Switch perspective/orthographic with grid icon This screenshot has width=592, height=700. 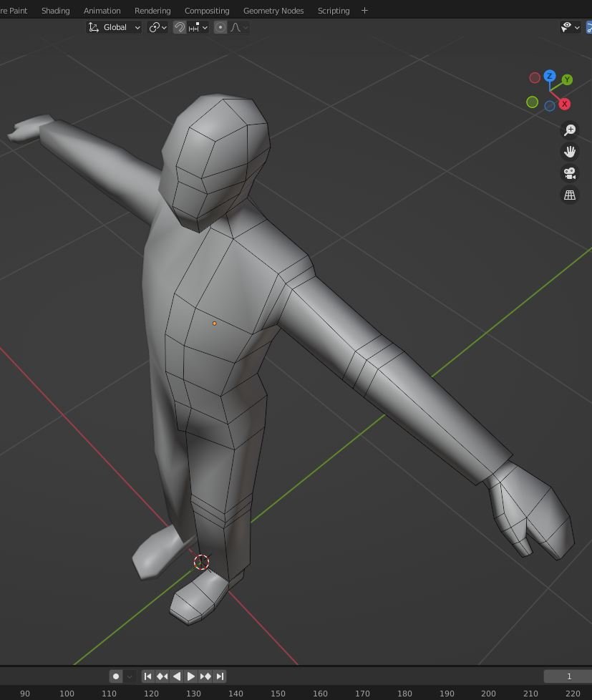(570, 195)
